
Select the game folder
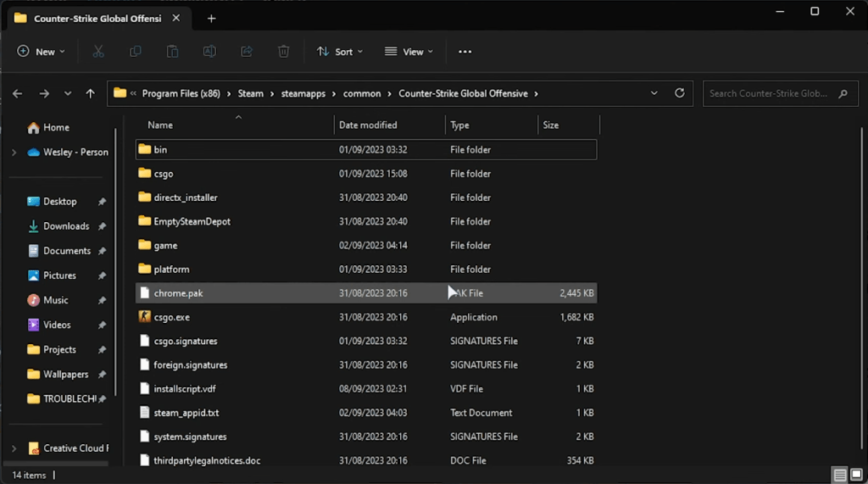click(x=366, y=245)
